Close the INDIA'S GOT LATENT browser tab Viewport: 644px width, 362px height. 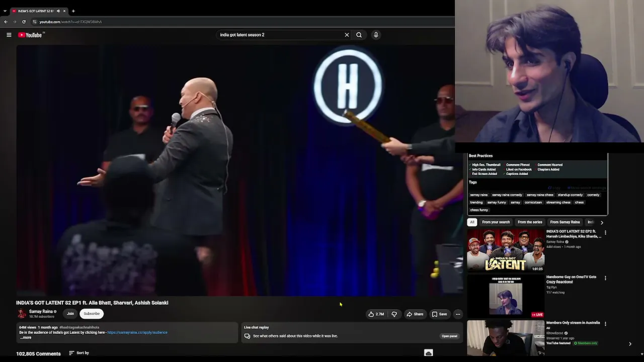(64, 11)
